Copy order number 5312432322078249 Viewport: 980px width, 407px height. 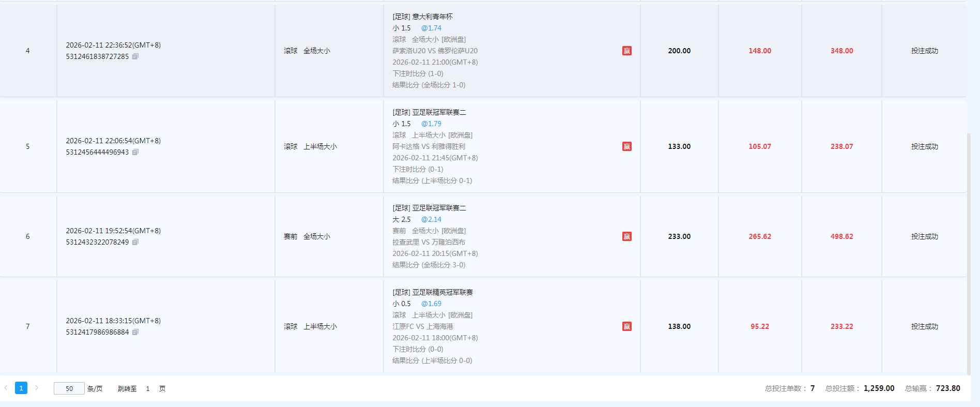(x=135, y=242)
